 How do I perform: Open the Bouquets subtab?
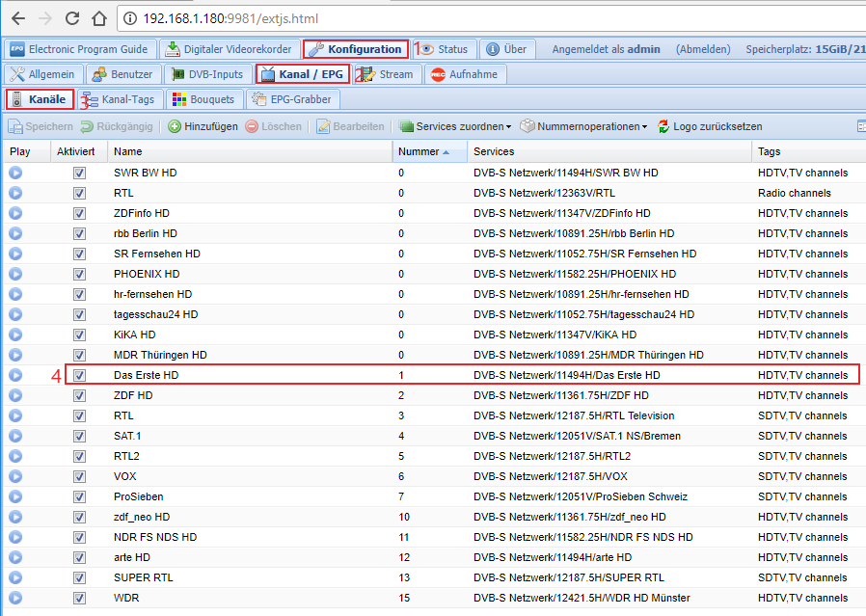click(204, 99)
